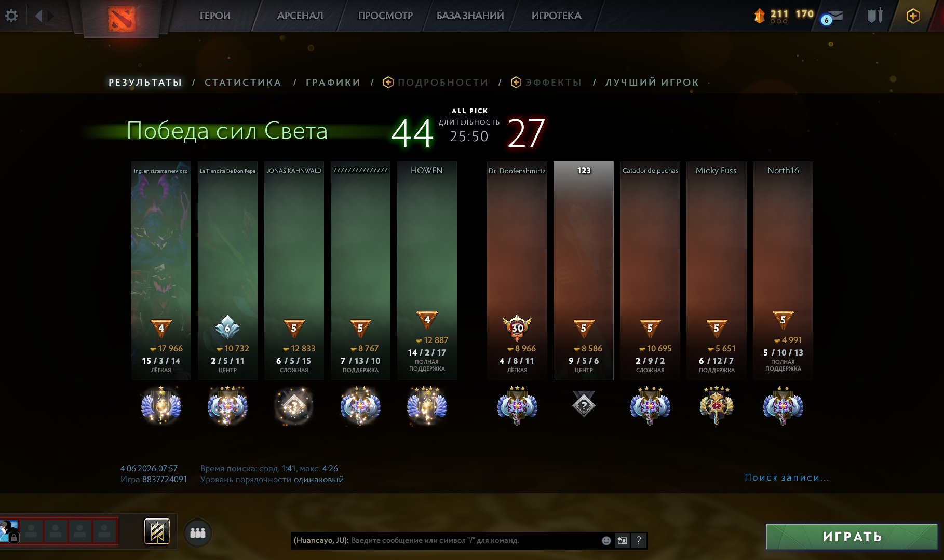Switch to the ЭФФЕКТЫ tab
944x560 pixels.
[546, 83]
